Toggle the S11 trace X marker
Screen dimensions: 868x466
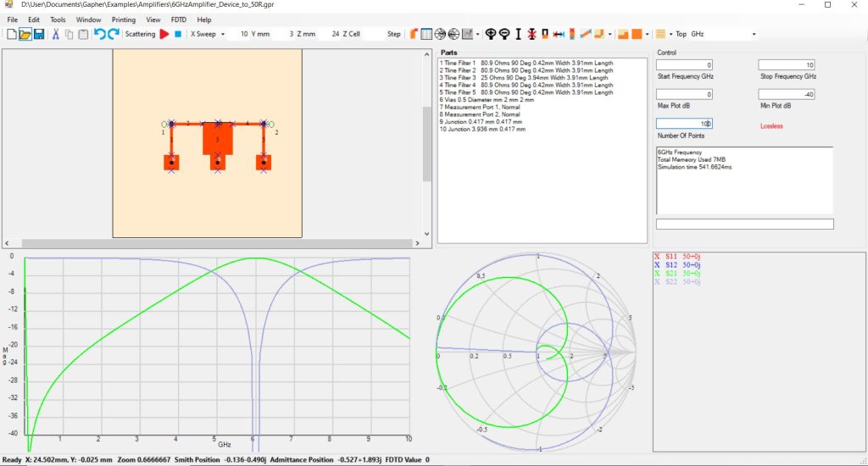click(658, 256)
